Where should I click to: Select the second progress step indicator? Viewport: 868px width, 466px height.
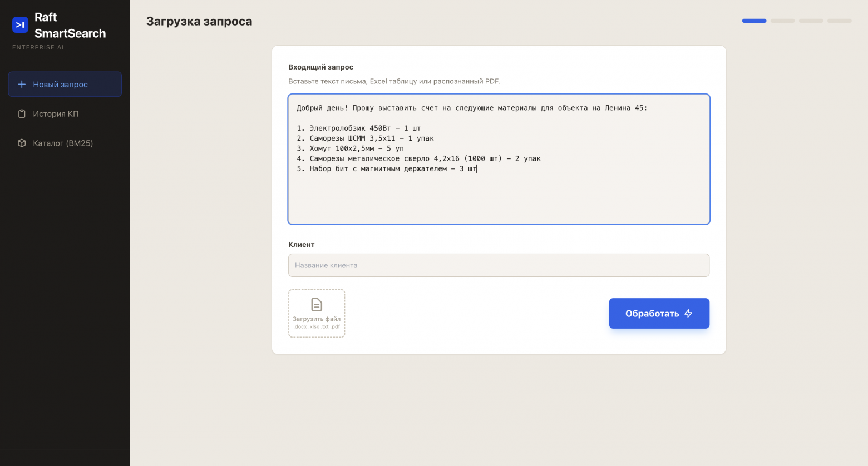[x=782, y=21]
